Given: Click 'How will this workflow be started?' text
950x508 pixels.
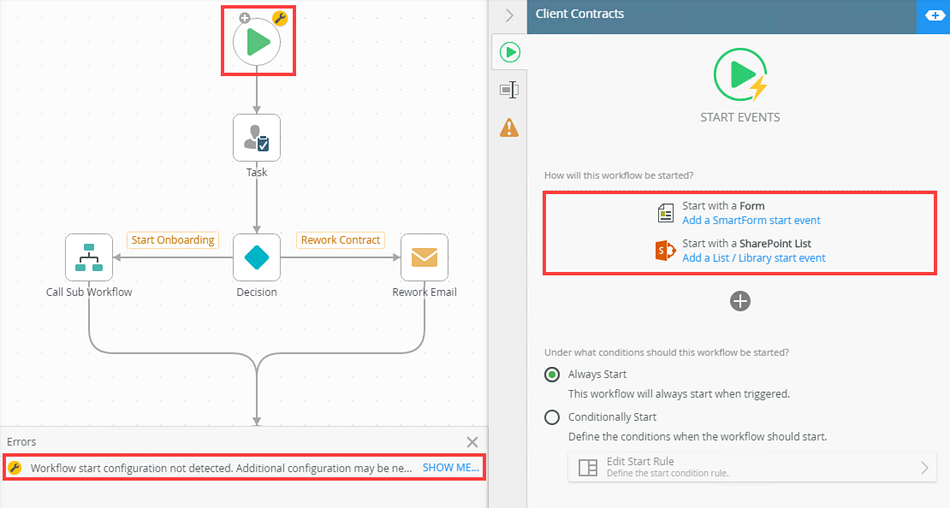Looking at the screenshot, I should point(619,175).
